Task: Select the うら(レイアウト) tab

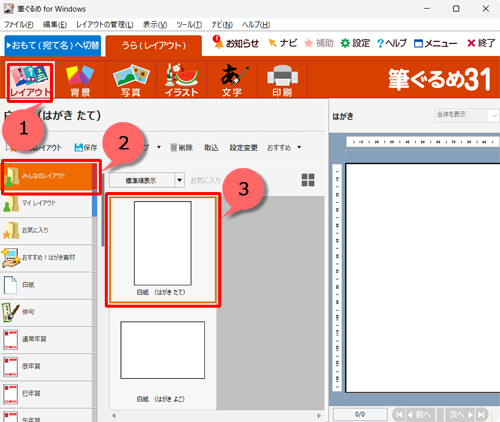Action: (x=154, y=45)
